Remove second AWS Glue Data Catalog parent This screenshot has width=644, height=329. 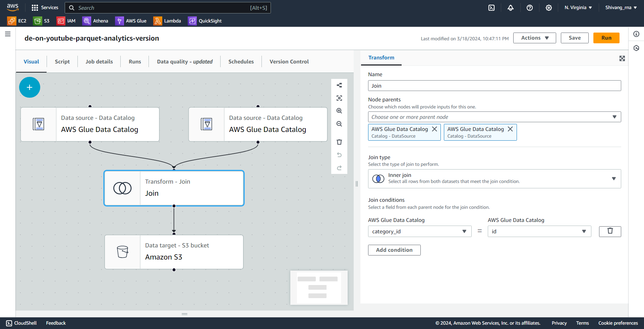click(510, 129)
